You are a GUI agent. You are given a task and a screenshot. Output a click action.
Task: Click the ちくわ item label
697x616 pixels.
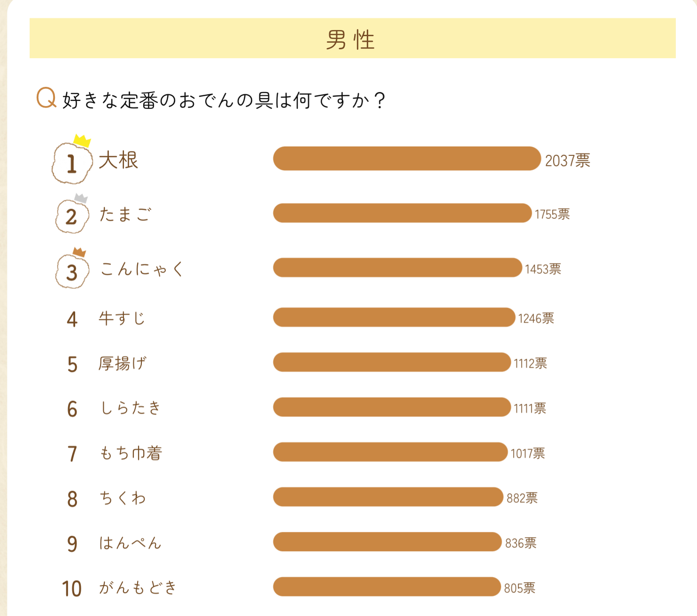click(123, 498)
